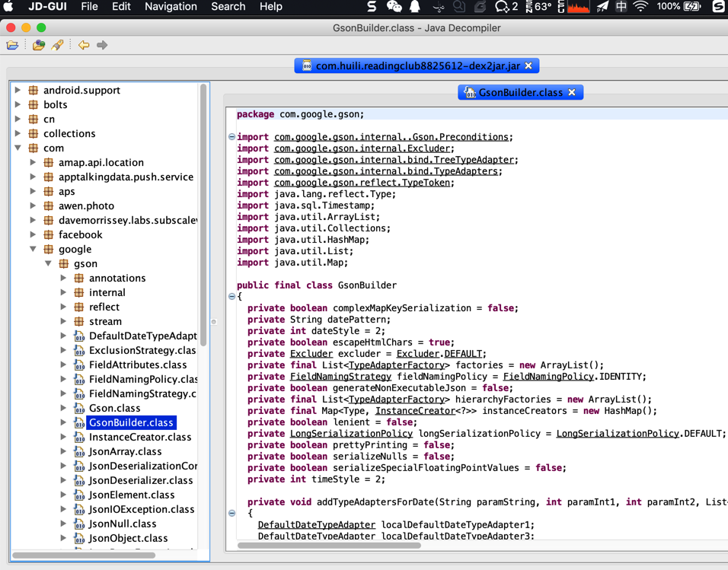This screenshot has height=570, width=728.
Task: Open the JD-GUI application menu
Action: point(47,7)
